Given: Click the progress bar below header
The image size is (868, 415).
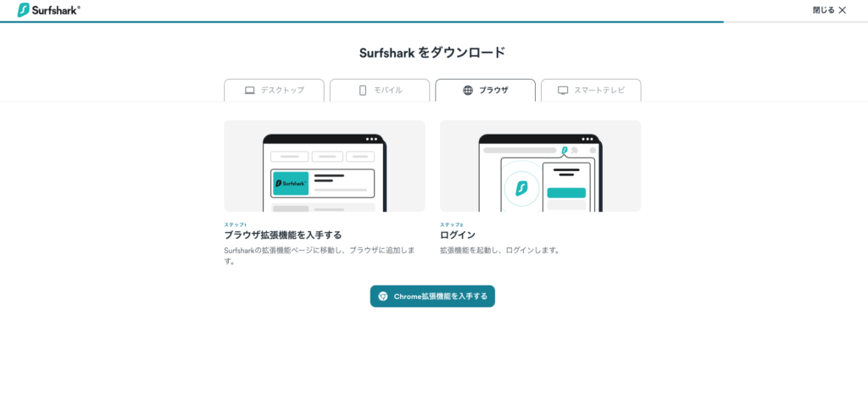Looking at the screenshot, I should point(434,21).
